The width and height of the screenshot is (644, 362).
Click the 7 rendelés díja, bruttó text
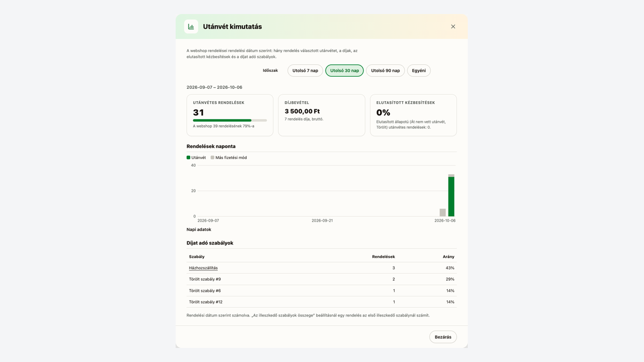pos(304,119)
